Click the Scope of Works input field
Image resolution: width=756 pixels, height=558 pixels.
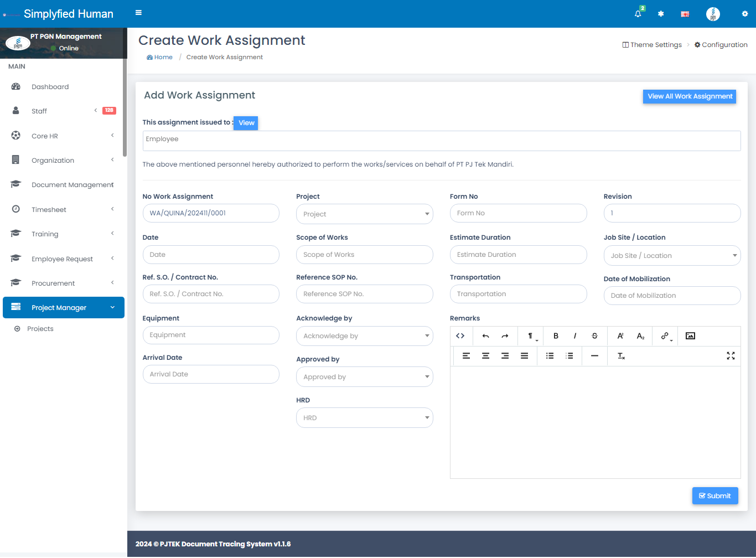click(364, 255)
